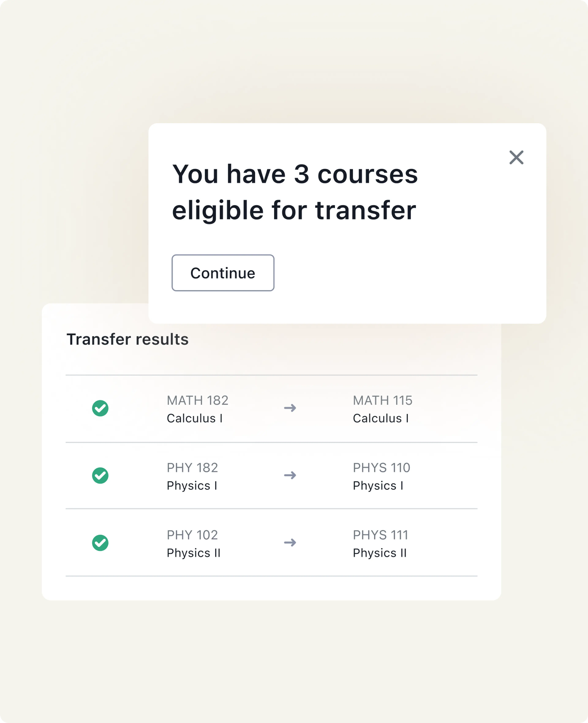Click Calculus I under MATH 115

(x=381, y=418)
